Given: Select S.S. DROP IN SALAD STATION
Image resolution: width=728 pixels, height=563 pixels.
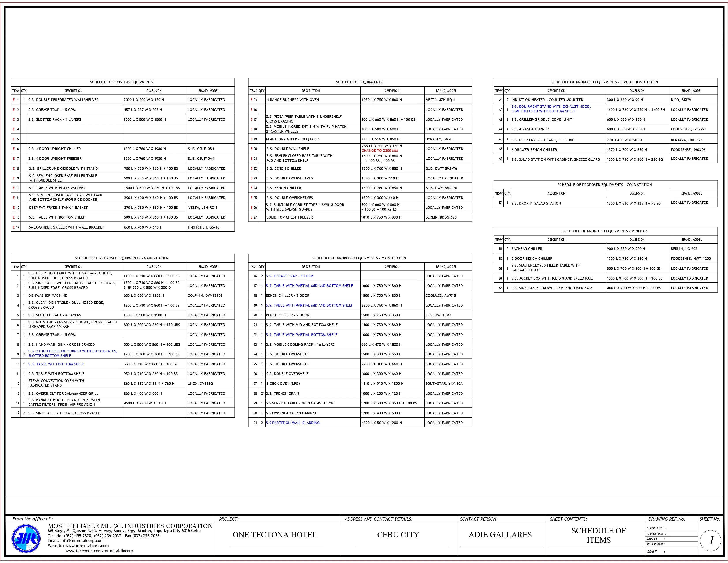Looking at the screenshot, I should click(x=536, y=204).
